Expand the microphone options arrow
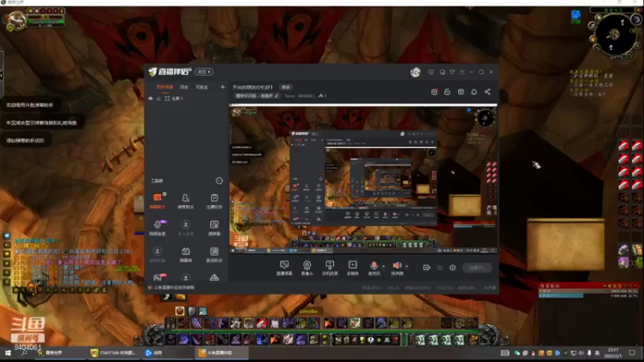 pyautogui.click(x=384, y=266)
